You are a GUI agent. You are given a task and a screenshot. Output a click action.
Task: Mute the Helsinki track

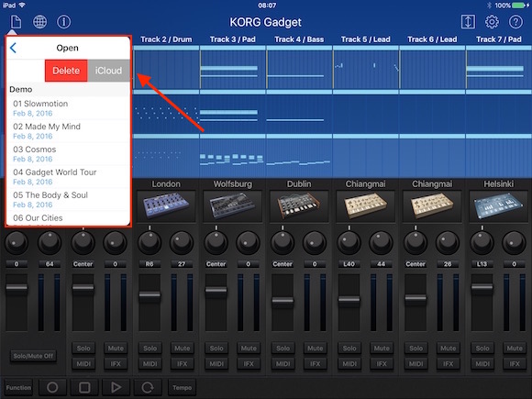[515, 349]
